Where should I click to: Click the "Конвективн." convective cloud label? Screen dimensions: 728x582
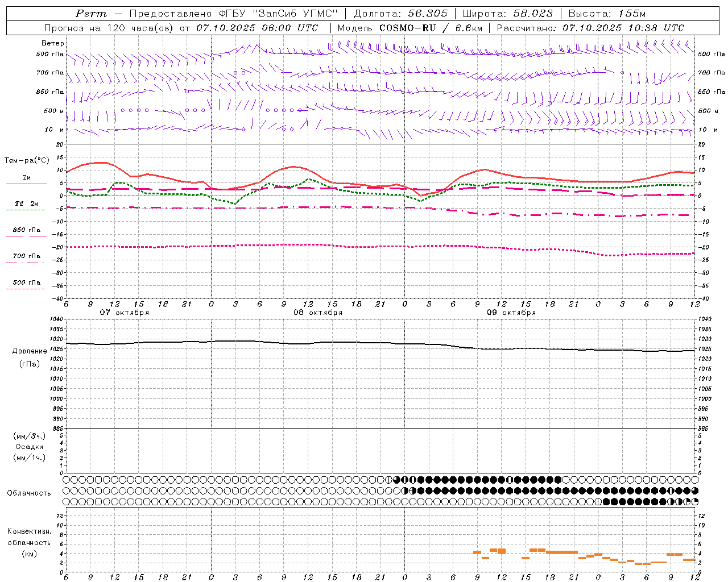coord(30,531)
